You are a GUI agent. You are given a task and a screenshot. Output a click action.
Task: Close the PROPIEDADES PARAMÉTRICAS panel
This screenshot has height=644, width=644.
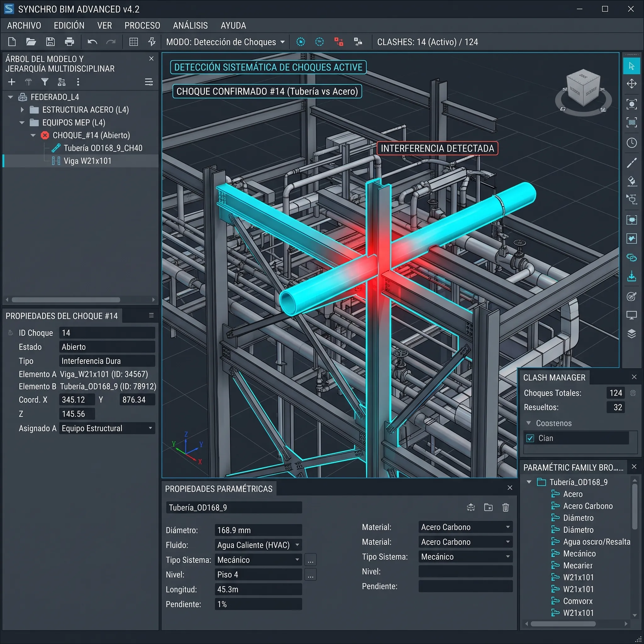[510, 488]
